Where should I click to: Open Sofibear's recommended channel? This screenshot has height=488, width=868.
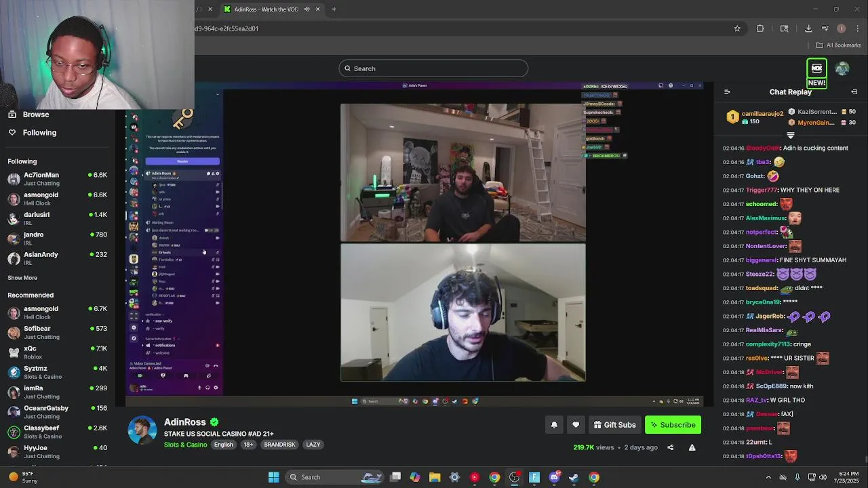coord(58,332)
